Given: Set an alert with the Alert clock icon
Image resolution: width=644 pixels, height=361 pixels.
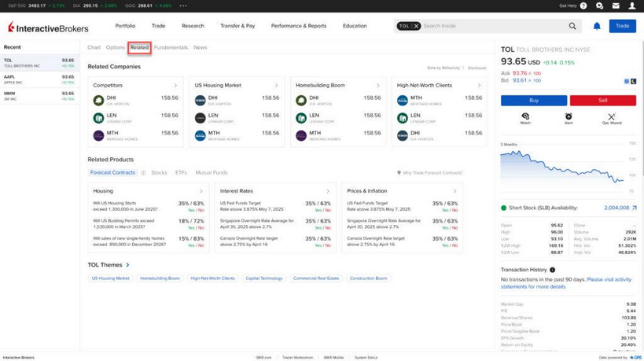Looking at the screenshot, I should pos(569,116).
